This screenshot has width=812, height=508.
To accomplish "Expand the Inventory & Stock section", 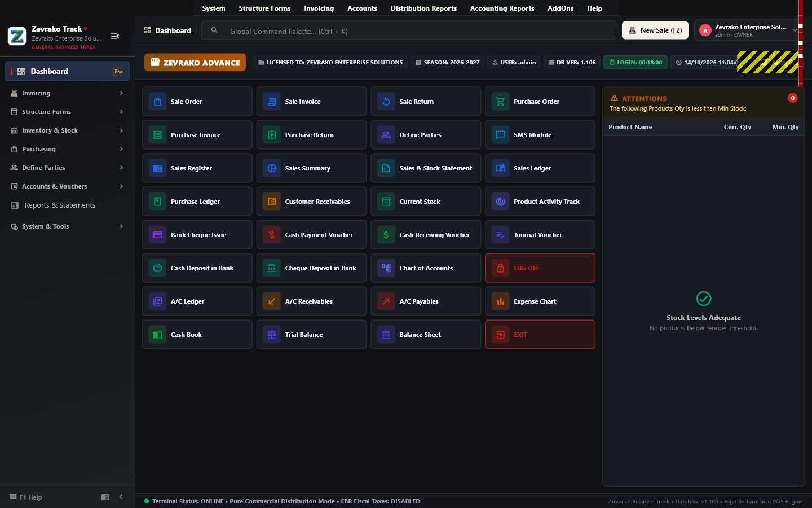I will coord(67,130).
